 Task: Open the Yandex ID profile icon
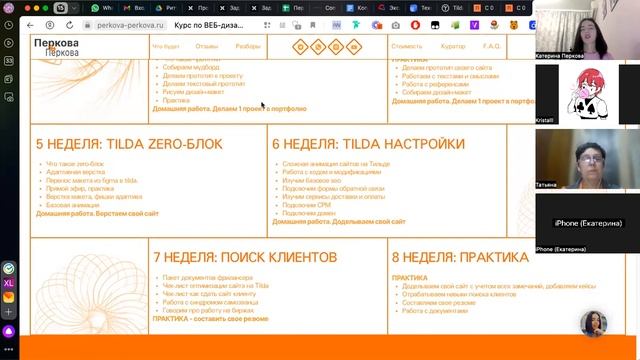pyautogui.click(x=50, y=25)
